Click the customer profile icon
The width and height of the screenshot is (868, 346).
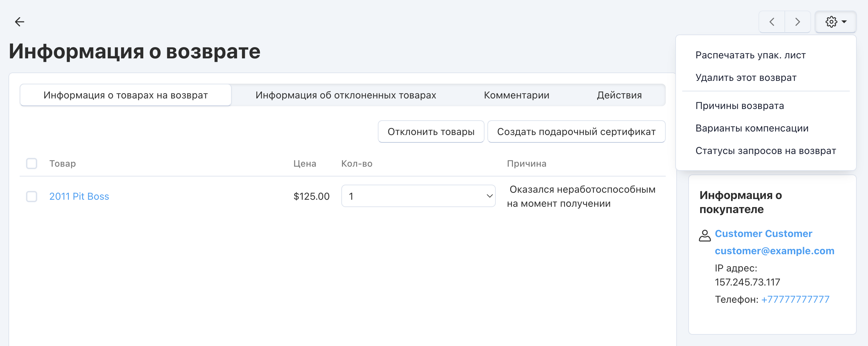pos(705,235)
